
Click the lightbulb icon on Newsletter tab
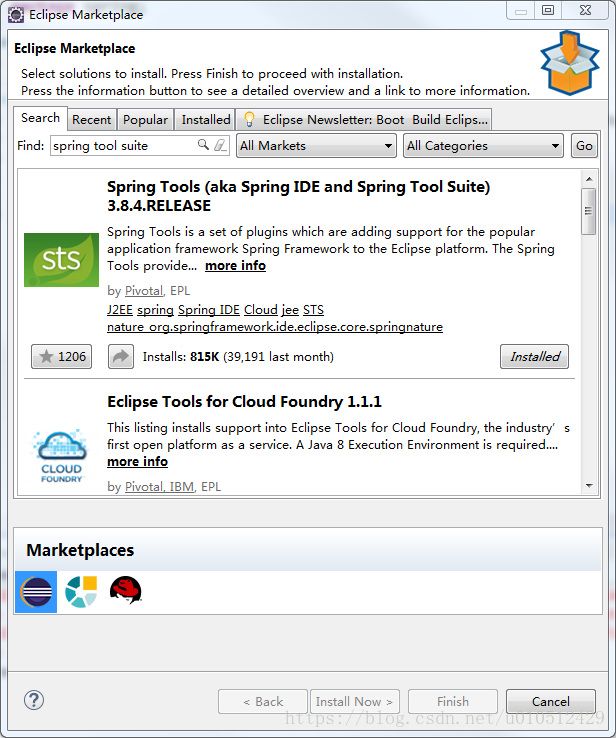(x=249, y=120)
